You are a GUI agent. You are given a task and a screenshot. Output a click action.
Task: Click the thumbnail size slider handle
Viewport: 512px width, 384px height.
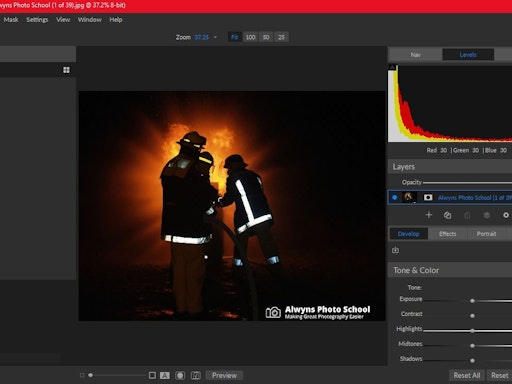90,375
